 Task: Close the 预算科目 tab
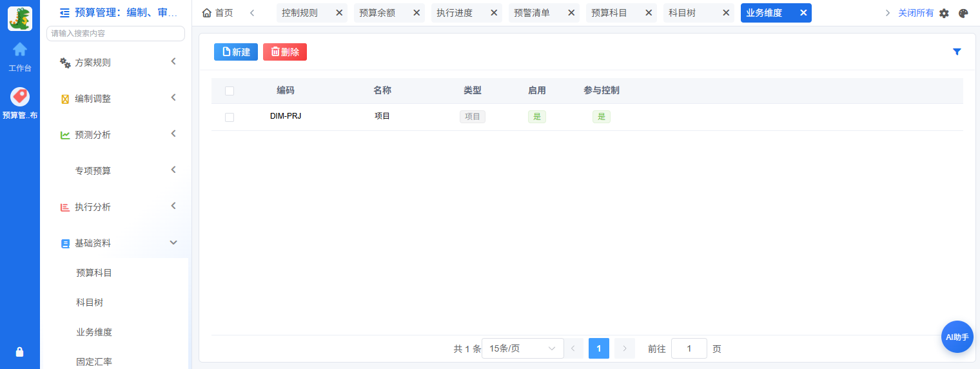[x=649, y=13]
